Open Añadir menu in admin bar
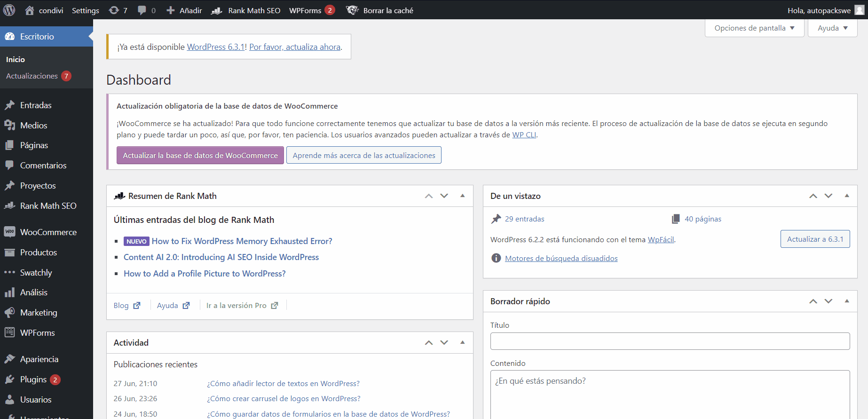Viewport: 868px width, 419px height. tap(184, 10)
